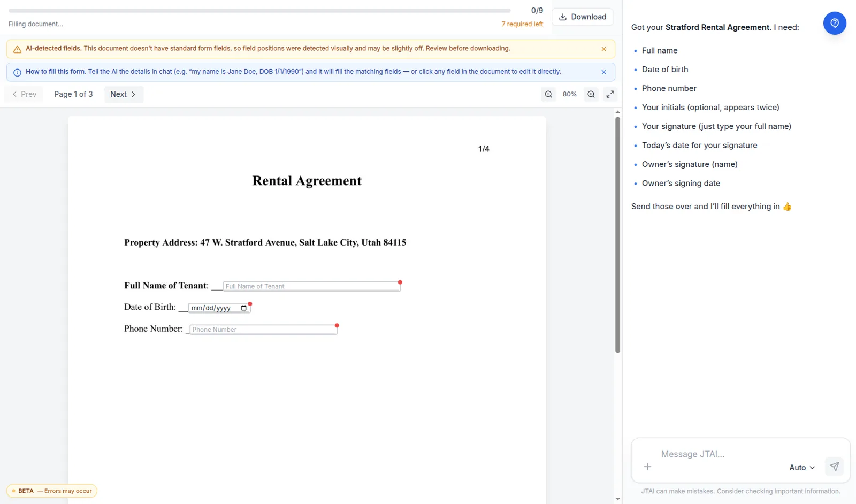
Task: Click the BETA Errors may occur badge
Action: pyautogui.click(x=52, y=491)
